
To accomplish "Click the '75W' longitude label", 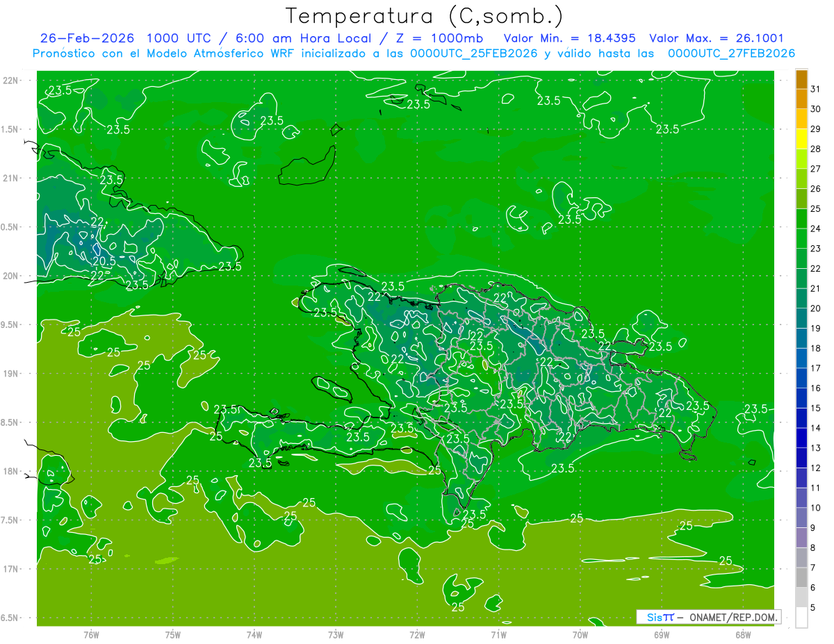I will click(173, 635).
